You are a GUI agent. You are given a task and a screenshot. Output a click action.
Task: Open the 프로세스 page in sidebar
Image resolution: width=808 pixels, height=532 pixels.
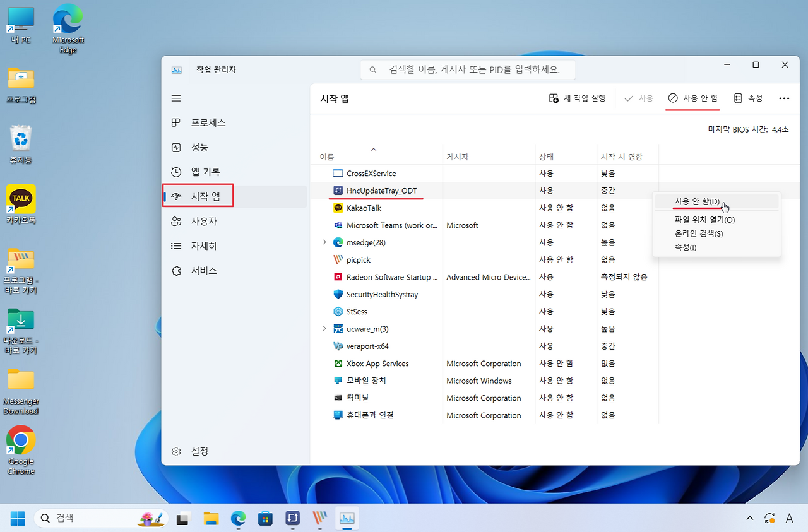235,122
